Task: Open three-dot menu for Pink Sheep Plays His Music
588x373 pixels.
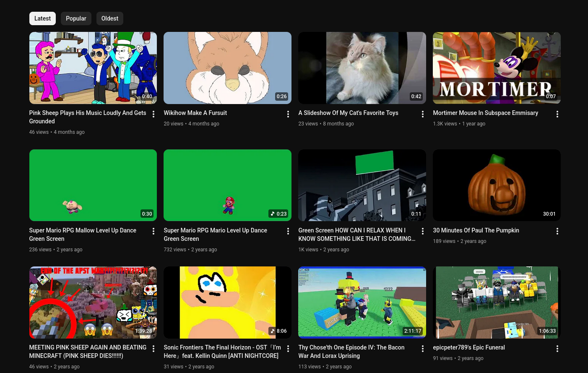Action: [154, 114]
